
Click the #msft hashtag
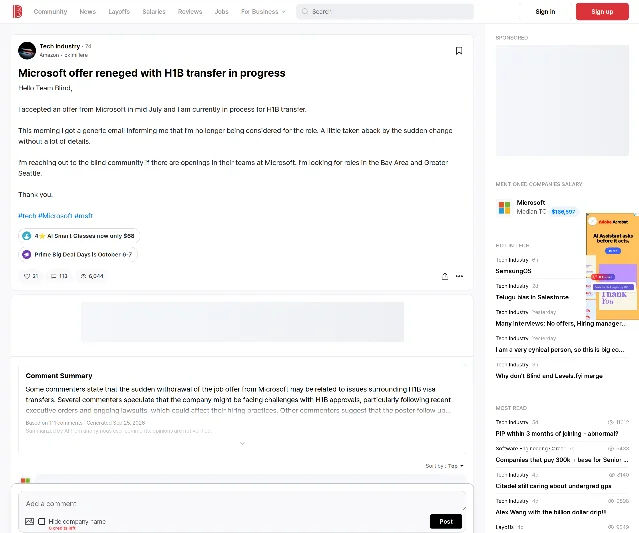pyautogui.click(x=84, y=216)
